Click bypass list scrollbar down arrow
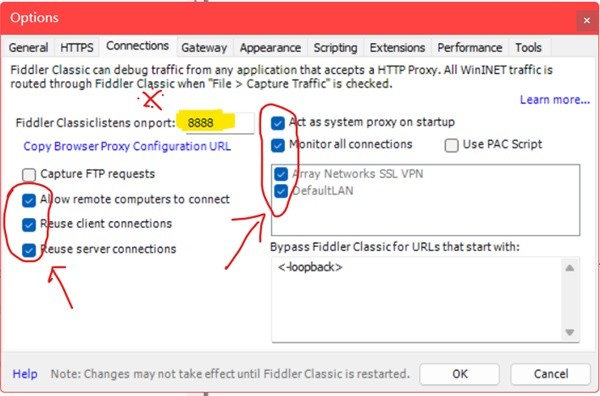This screenshot has height=396, width=600. point(570,332)
